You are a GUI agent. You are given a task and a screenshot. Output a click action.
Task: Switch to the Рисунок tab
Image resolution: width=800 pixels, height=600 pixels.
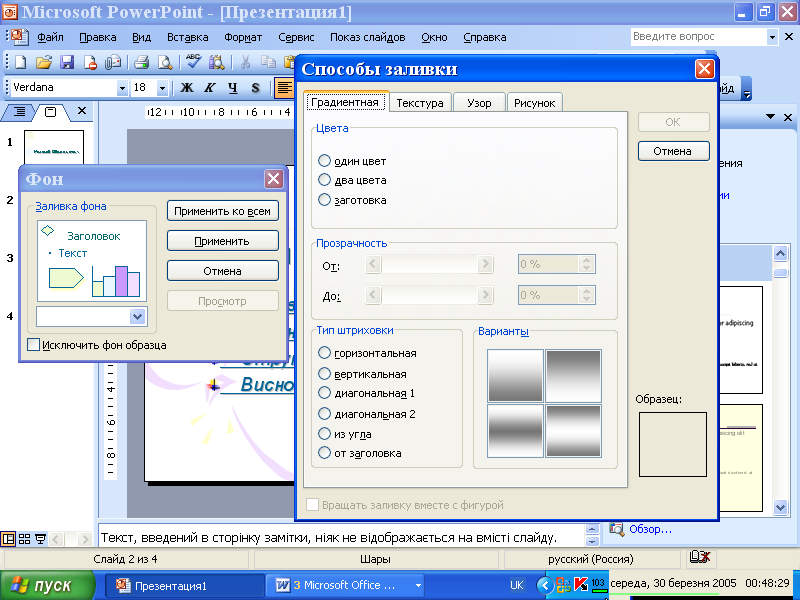point(534,103)
